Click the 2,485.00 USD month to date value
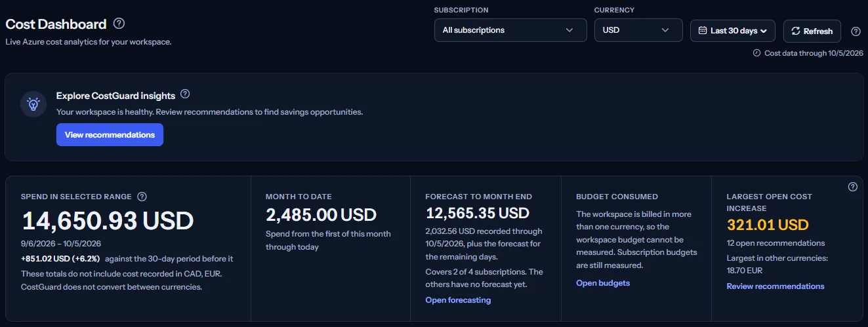This screenshot has height=327, width=868. click(x=321, y=215)
